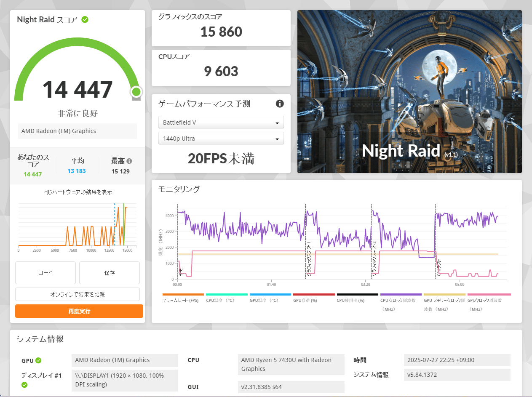Open the 1440p Ultra resolution dropdown
532x397 pixels.
point(221,139)
